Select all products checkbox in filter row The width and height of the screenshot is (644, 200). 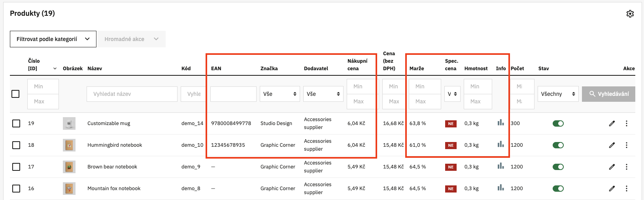15,94
